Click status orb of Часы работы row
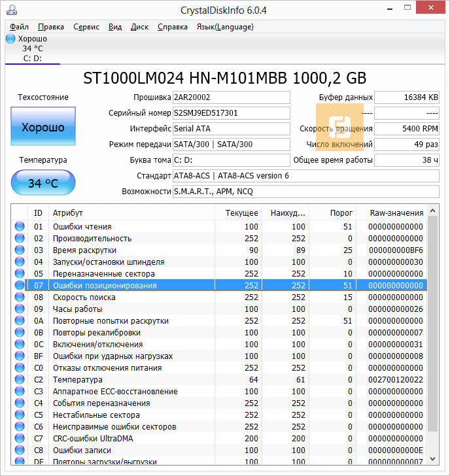Image resolution: width=450 pixels, height=476 pixels. click(x=20, y=309)
